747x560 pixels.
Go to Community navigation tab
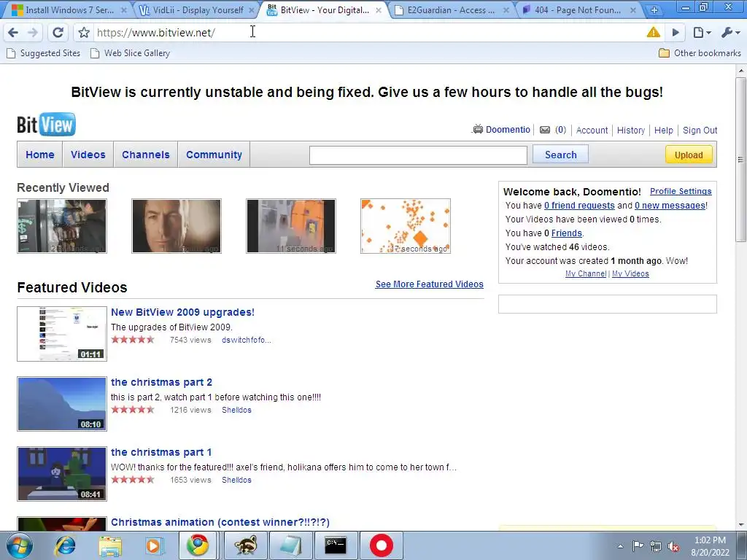pyautogui.click(x=214, y=155)
